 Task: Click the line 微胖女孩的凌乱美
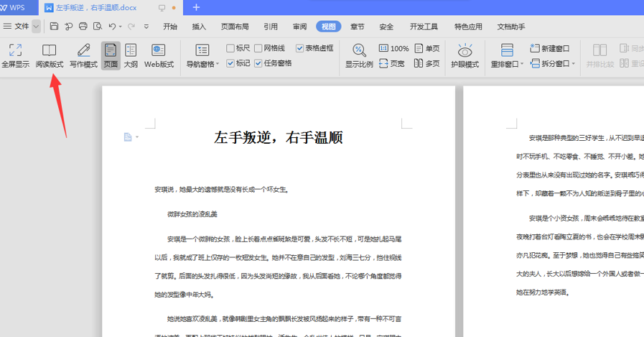coord(192,214)
